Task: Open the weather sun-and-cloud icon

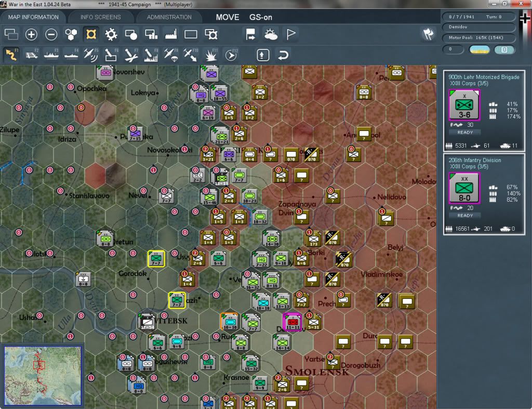Action: pos(271,34)
